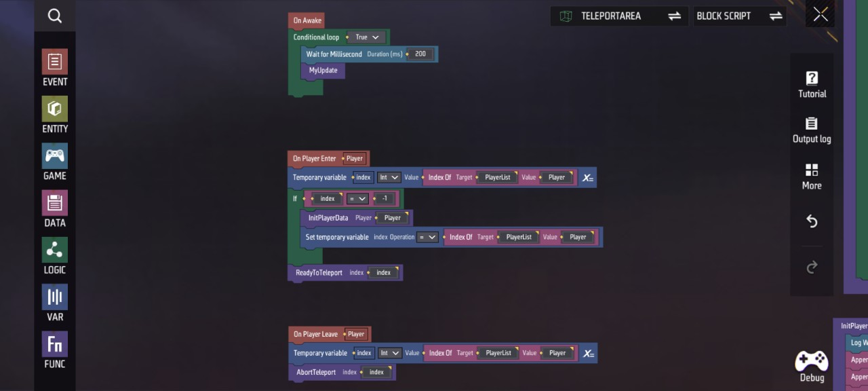Open the FUNC block category
The width and height of the screenshot is (868, 391).
(x=55, y=350)
